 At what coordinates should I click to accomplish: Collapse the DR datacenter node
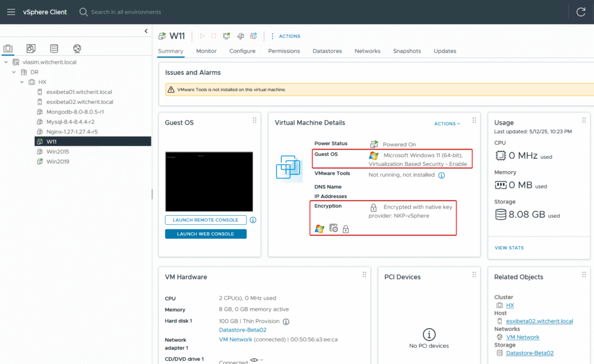pos(14,72)
